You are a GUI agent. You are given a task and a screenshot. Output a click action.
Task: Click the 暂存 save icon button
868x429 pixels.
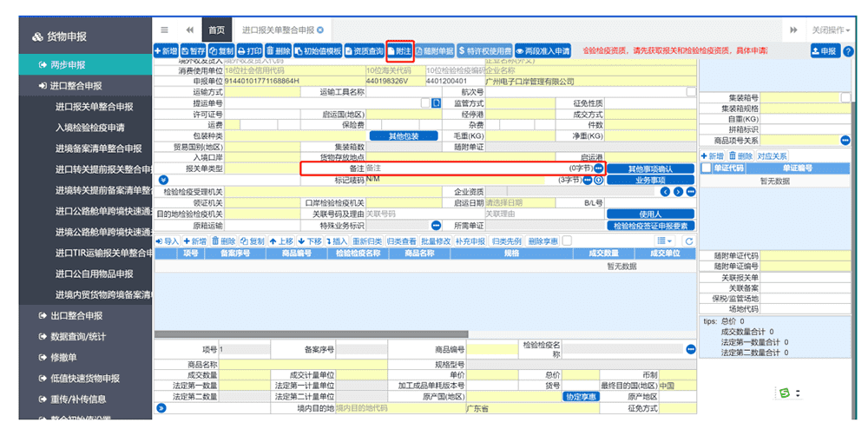pyautogui.click(x=194, y=51)
